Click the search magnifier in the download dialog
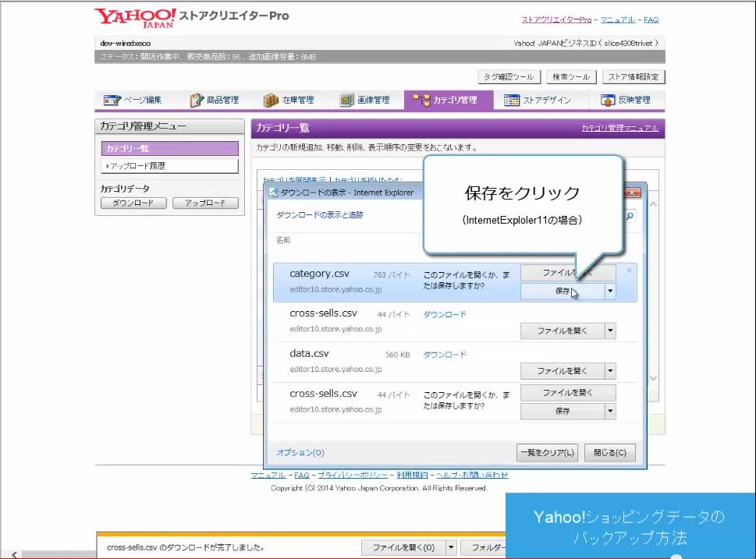Screen dimensions: 756x559 629,217
